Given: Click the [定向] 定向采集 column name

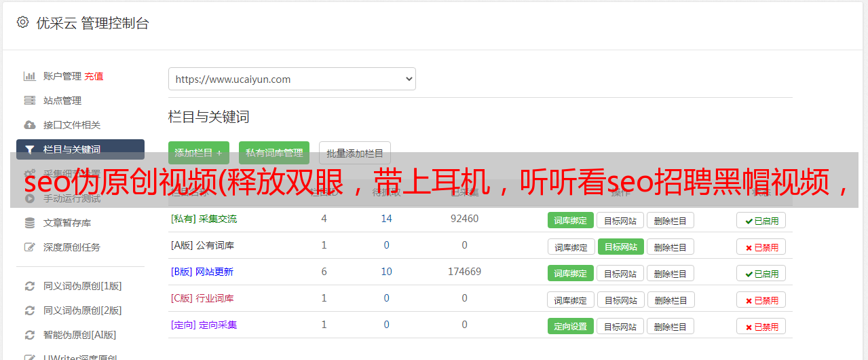Looking at the screenshot, I should click(x=204, y=325).
